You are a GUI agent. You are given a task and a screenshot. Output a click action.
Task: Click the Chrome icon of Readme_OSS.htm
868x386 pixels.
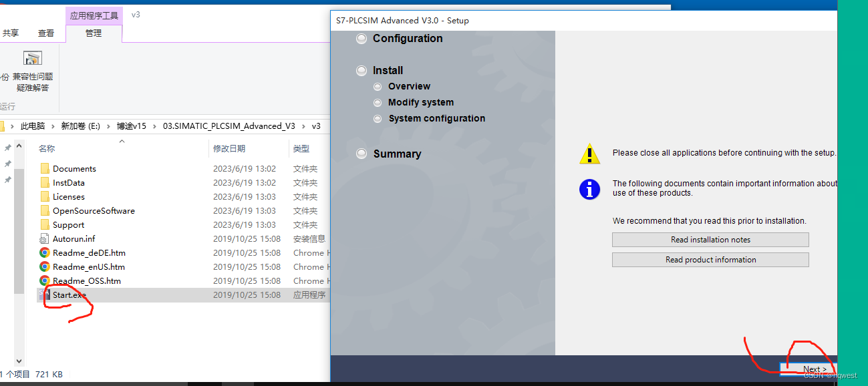(x=45, y=280)
